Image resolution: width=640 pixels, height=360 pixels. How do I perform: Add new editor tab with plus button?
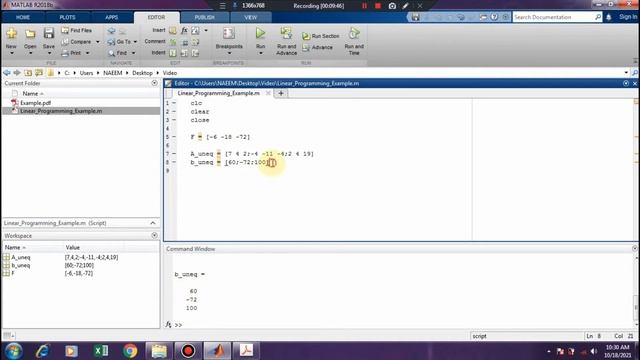click(x=280, y=93)
